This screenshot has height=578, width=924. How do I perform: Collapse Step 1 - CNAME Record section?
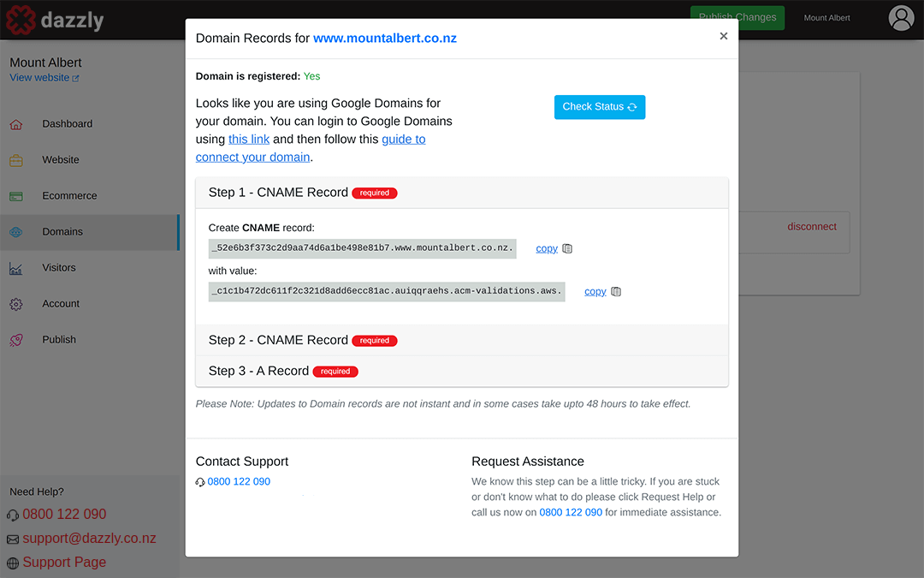(462, 193)
